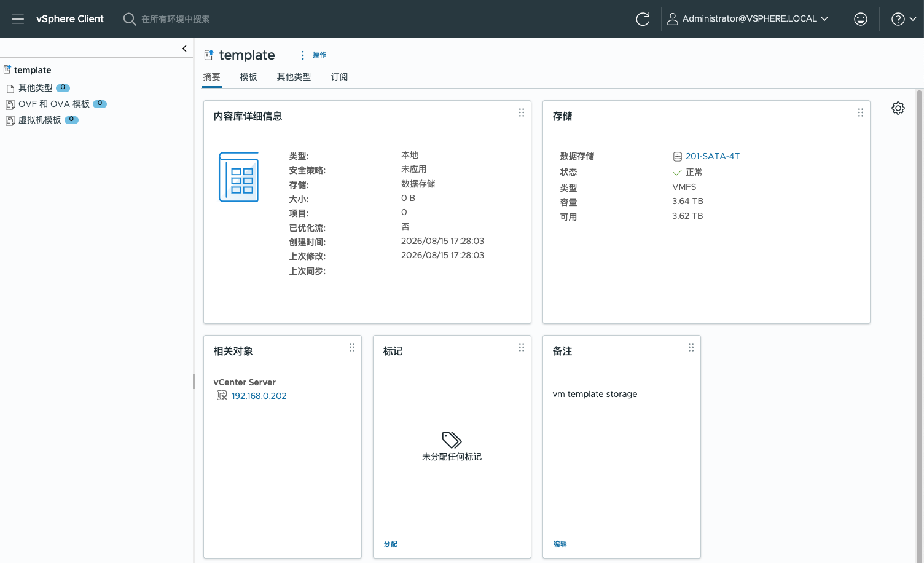Click the count badge next to 其他类型
The image size is (924, 563).
pyautogui.click(x=63, y=88)
